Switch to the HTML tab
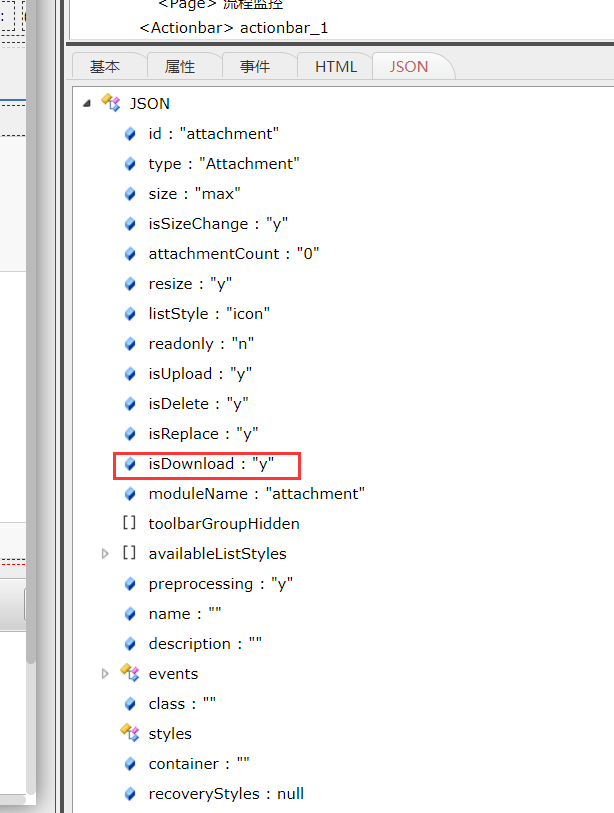 pos(336,66)
